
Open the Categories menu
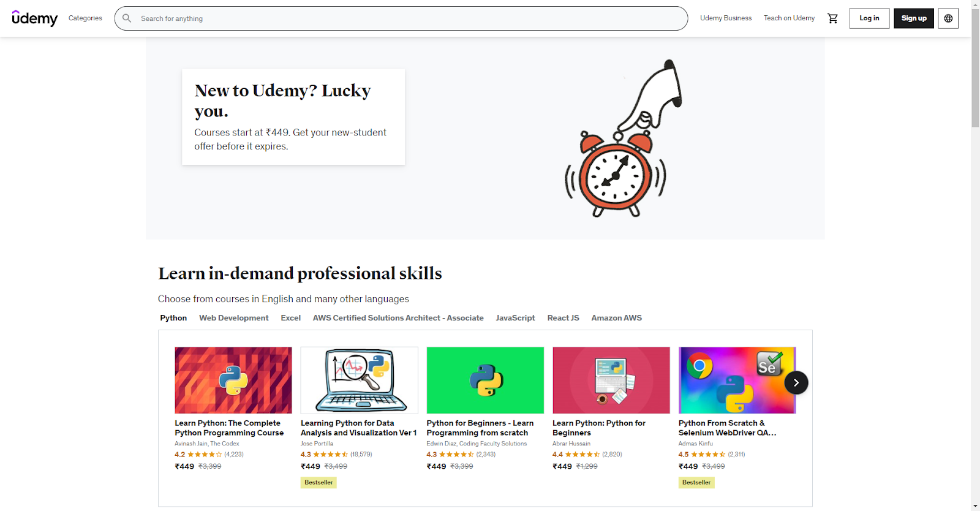[85, 18]
